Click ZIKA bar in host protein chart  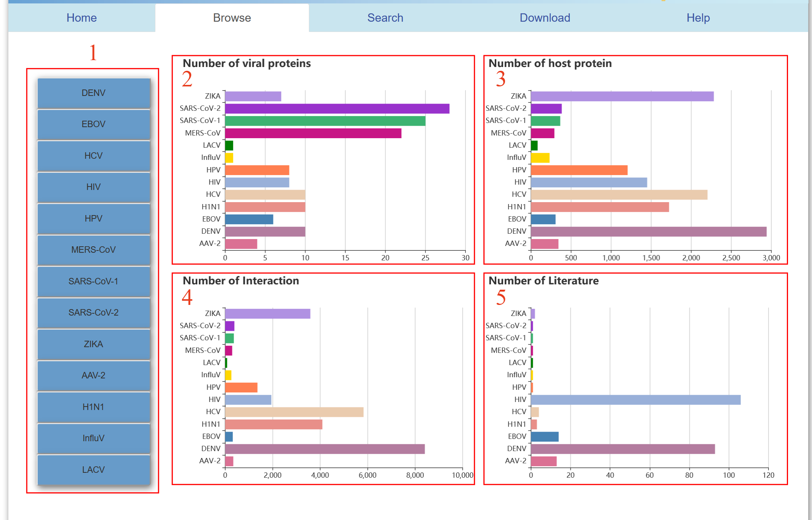tap(622, 96)
